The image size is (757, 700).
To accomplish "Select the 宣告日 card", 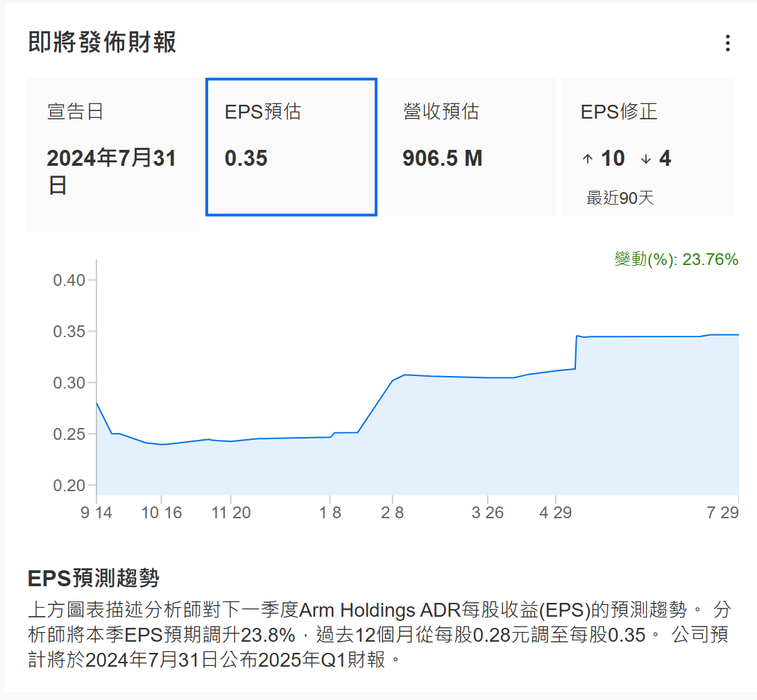I will [113, 154].
